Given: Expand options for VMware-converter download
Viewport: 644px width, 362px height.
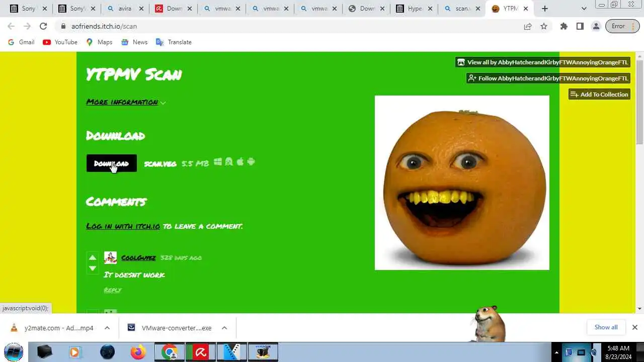Looking at the screenshot, I should point(224,328).
